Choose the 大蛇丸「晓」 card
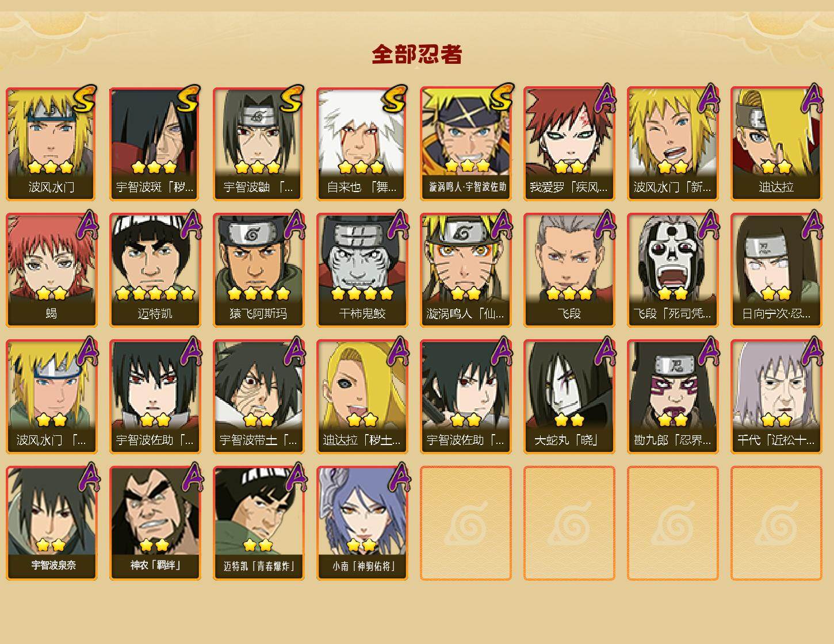Viewport: 834px width, 644px height. (569, 397)
